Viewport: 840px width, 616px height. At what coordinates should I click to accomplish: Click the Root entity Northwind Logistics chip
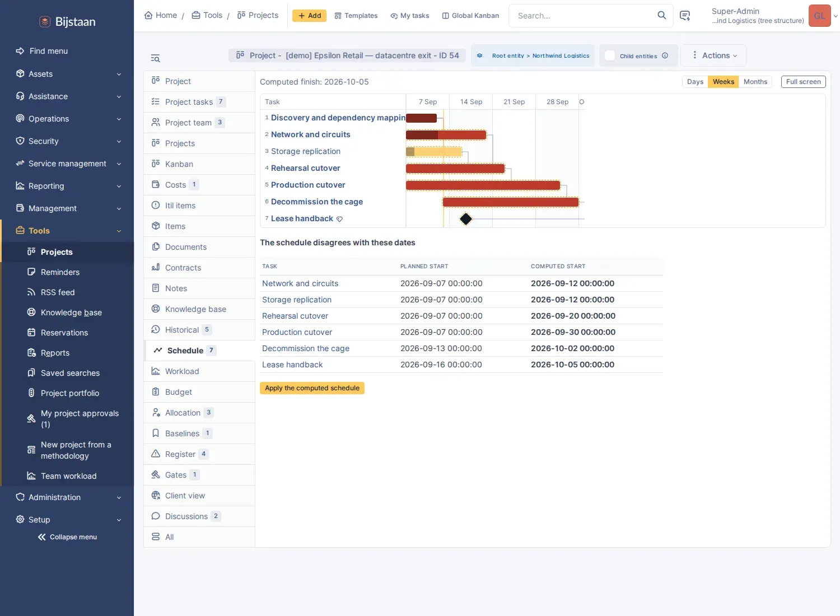click(533, 55)
